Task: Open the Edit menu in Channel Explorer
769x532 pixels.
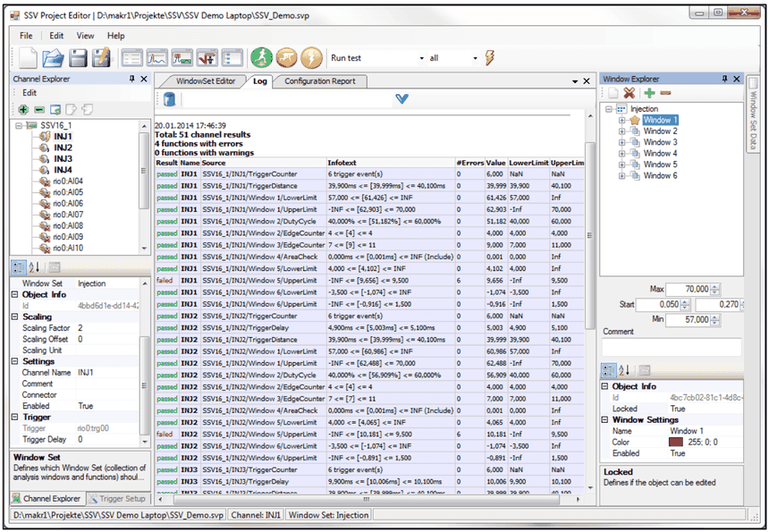Action: (x=30, y=93)
